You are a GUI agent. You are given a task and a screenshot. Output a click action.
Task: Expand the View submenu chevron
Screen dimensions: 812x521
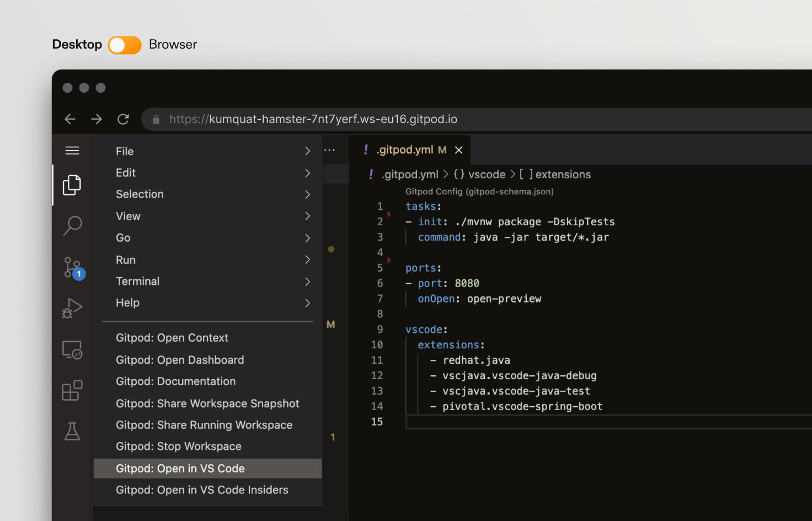307,216
